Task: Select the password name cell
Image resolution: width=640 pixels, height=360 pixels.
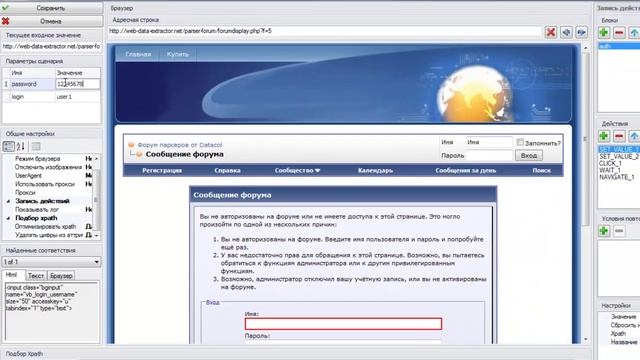Action: tap(32, 84)
